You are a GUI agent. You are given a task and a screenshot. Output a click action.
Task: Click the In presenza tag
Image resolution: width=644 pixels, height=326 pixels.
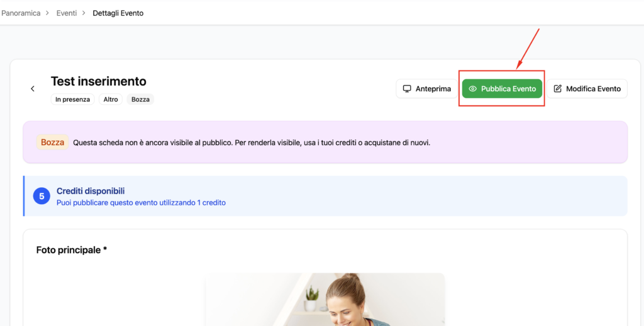[72, 99]
